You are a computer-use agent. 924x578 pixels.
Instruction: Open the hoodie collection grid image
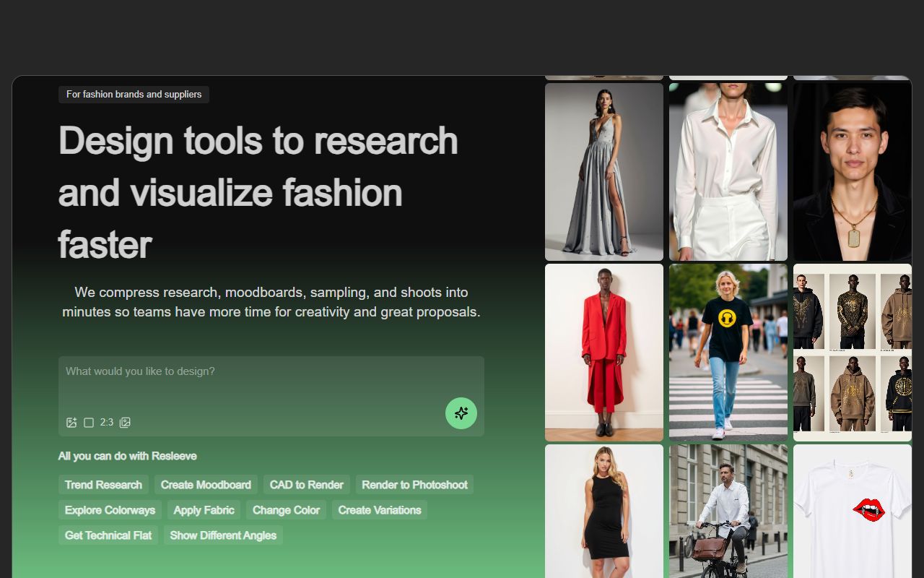point(852,353)
